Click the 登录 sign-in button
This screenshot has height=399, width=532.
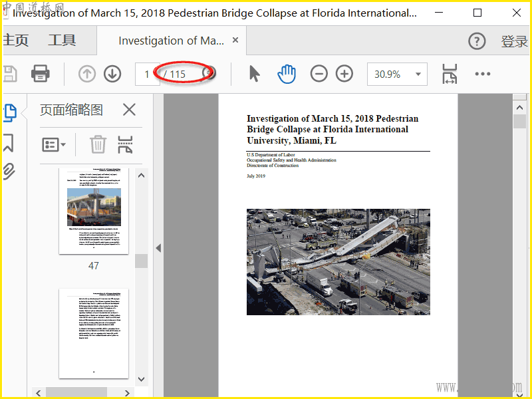click(514, 41)
